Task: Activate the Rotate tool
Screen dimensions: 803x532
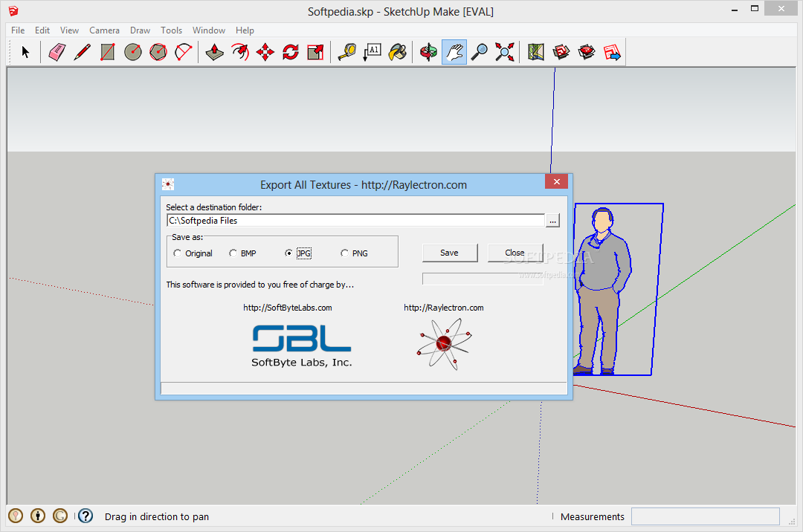Action: (291, 52)
